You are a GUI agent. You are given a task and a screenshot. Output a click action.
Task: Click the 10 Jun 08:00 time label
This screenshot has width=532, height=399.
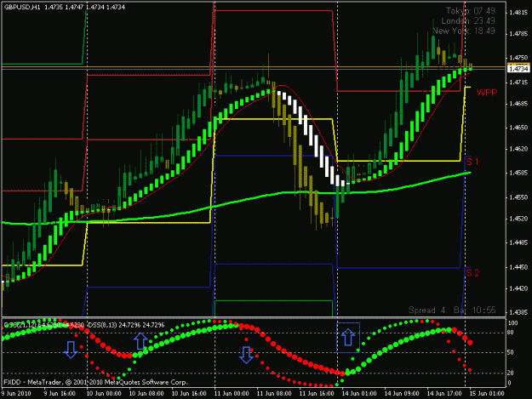click(146, 394)
